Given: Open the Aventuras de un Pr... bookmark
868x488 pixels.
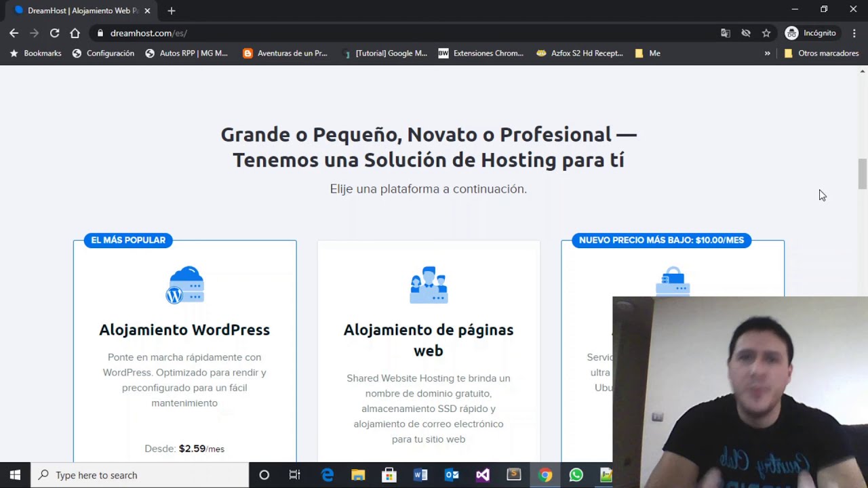Looking at the screenshot, I should click(285, 53).
